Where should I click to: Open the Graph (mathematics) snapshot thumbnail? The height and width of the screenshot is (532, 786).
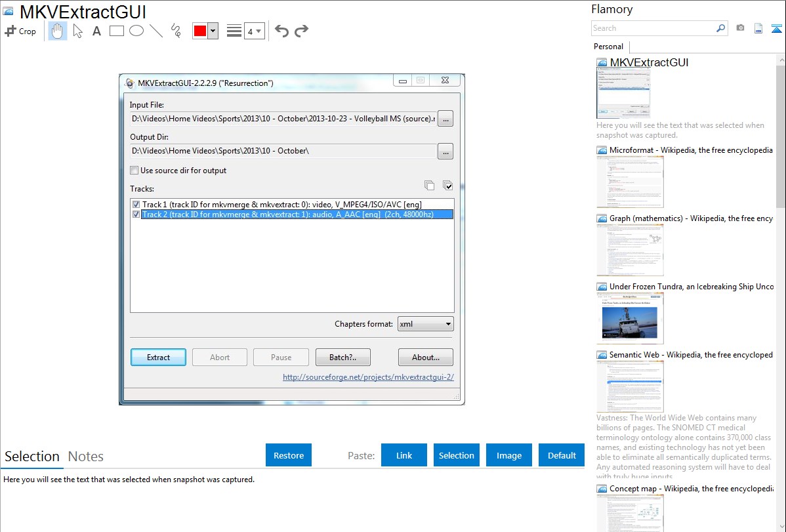point(630,250)
